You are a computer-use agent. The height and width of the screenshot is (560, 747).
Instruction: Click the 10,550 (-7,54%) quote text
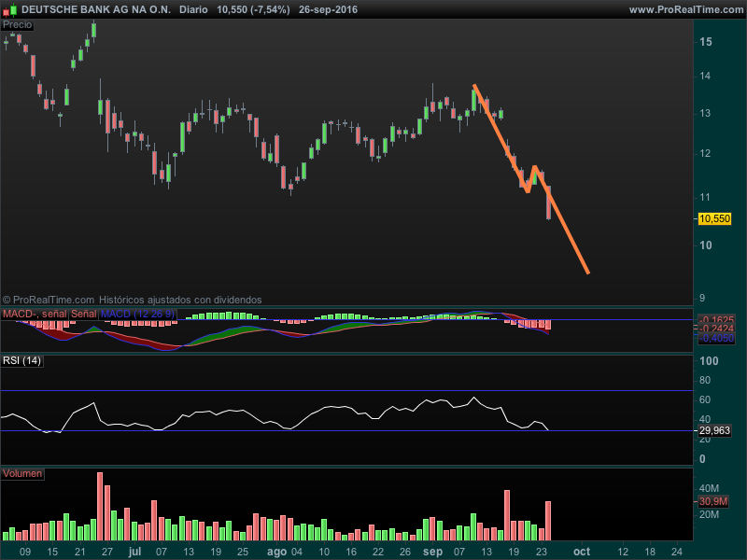(x=253, y=9)
